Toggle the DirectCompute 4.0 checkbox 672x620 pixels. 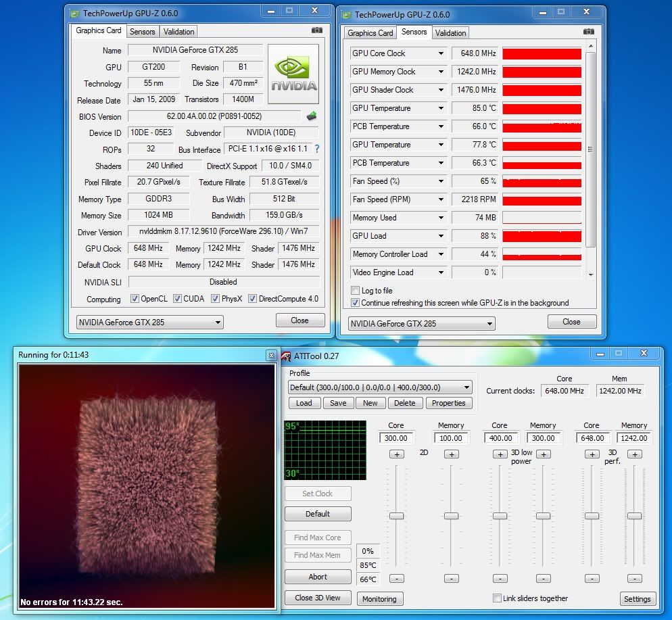(x=252, y=299)
